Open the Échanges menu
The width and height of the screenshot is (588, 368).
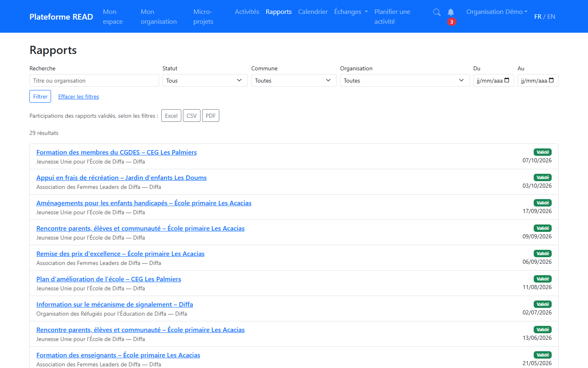point(351,12)
